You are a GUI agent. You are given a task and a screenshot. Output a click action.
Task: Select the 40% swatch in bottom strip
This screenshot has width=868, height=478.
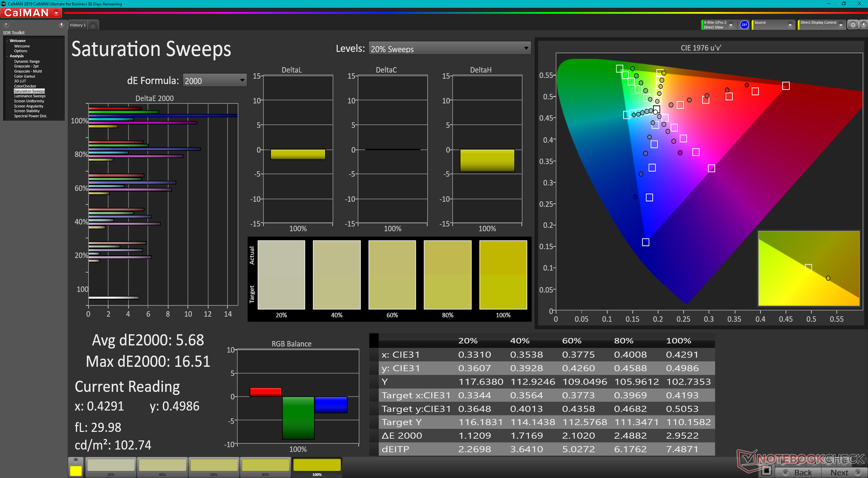[162, 468]
